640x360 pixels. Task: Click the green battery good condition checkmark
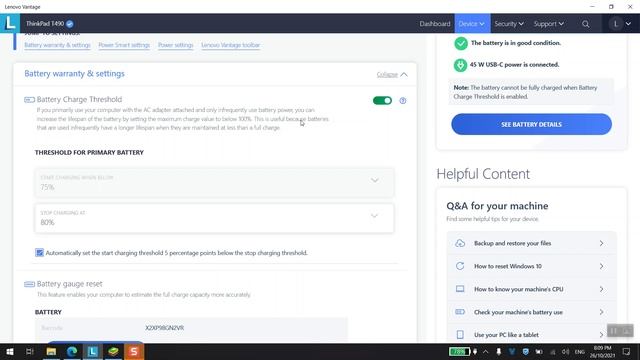[461, 43]
